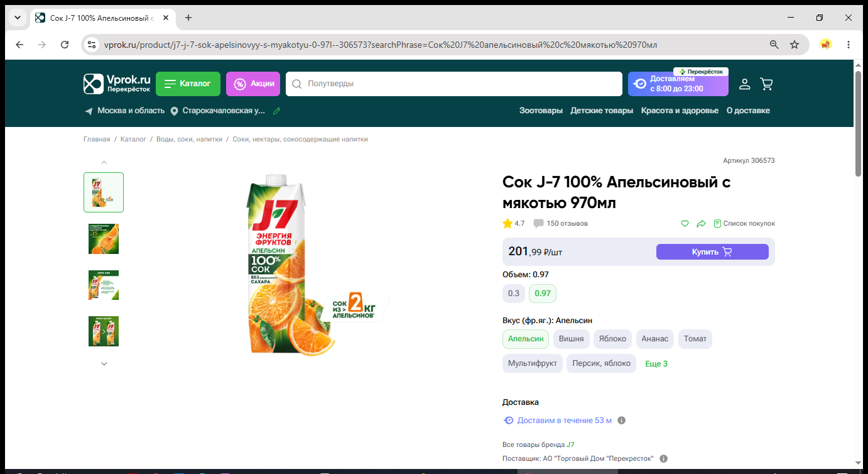The image size is (868, 474).
Task: Click the Купить button
Action: (712, 251)
